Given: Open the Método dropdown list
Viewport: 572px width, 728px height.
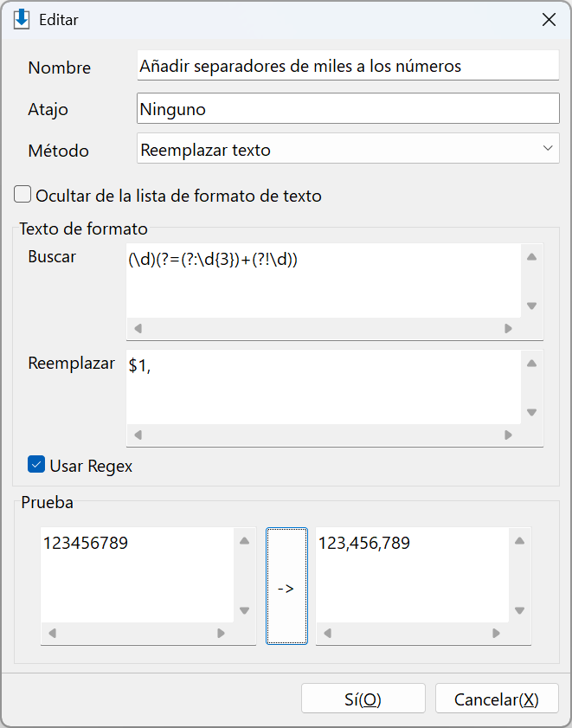Looking at the screenshot, I should click(348, 149).
